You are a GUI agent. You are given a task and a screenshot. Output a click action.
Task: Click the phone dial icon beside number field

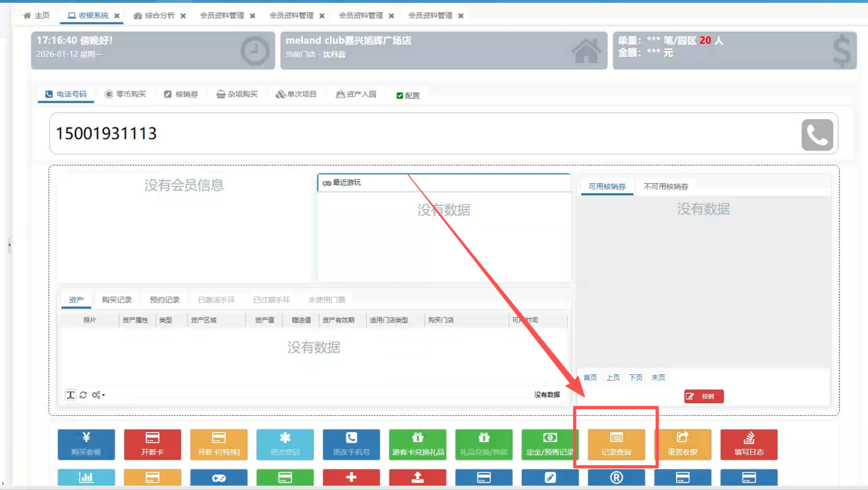(817, 135)
